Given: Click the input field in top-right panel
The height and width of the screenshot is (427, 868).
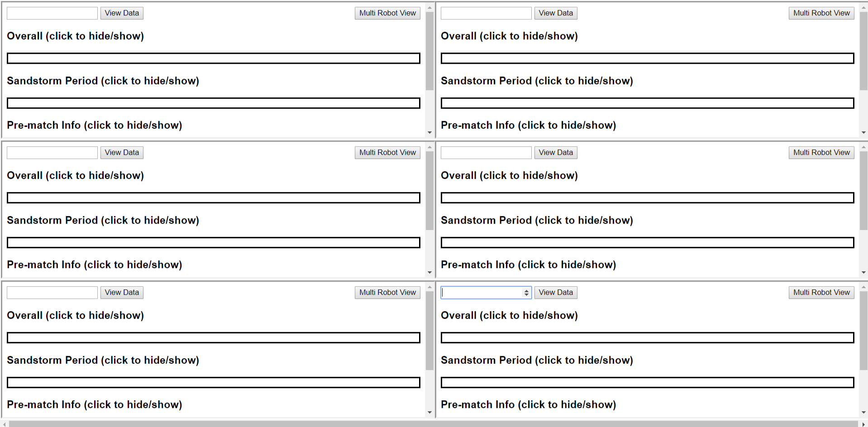Looking at the screenshot, I should click(486, 13).
